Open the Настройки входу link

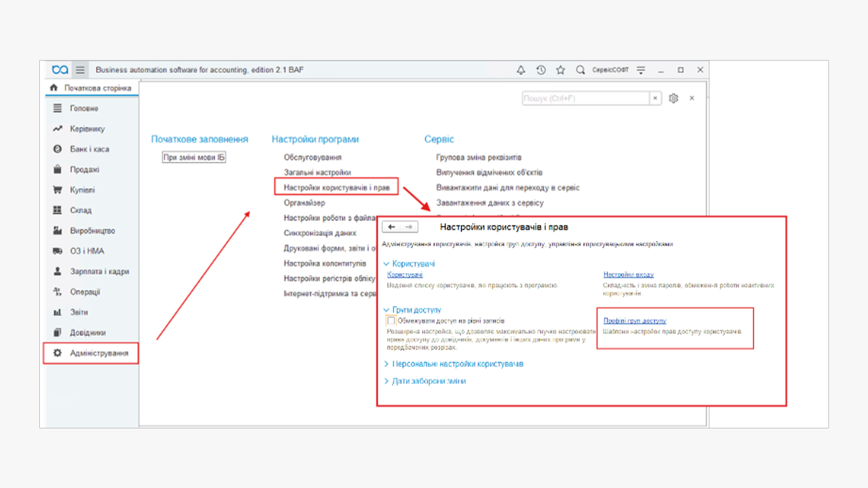coord(628,275)
